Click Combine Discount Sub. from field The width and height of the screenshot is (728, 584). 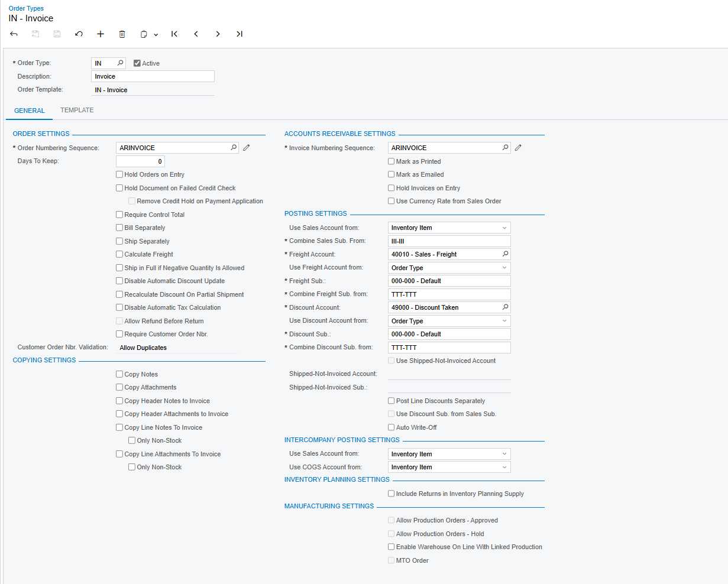[x=449, y=348]
